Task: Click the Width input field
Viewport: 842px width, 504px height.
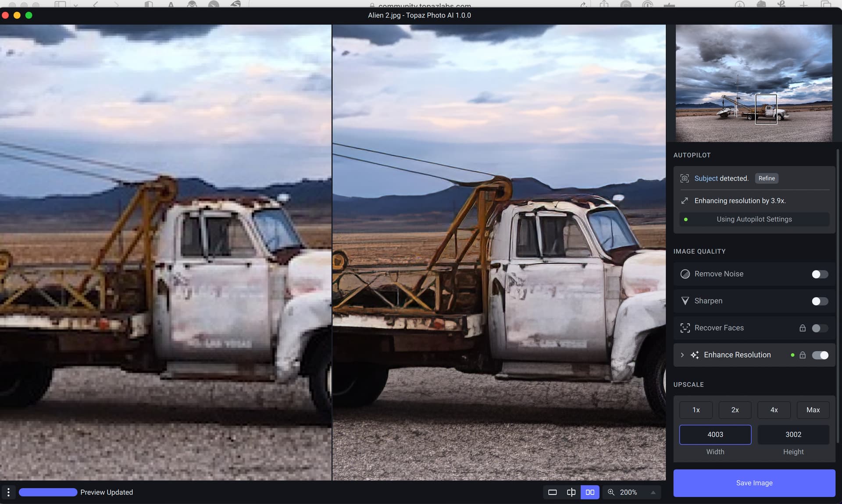Action: (715, 434)
